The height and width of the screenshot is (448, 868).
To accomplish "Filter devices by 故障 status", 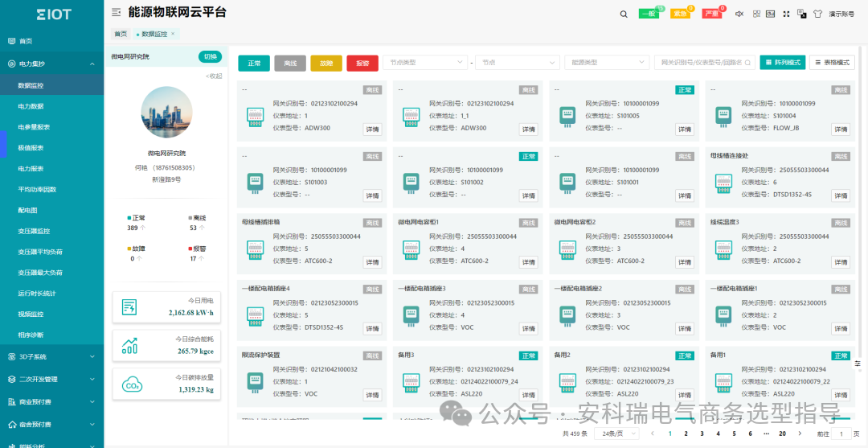I will click(x=326, y=63).
